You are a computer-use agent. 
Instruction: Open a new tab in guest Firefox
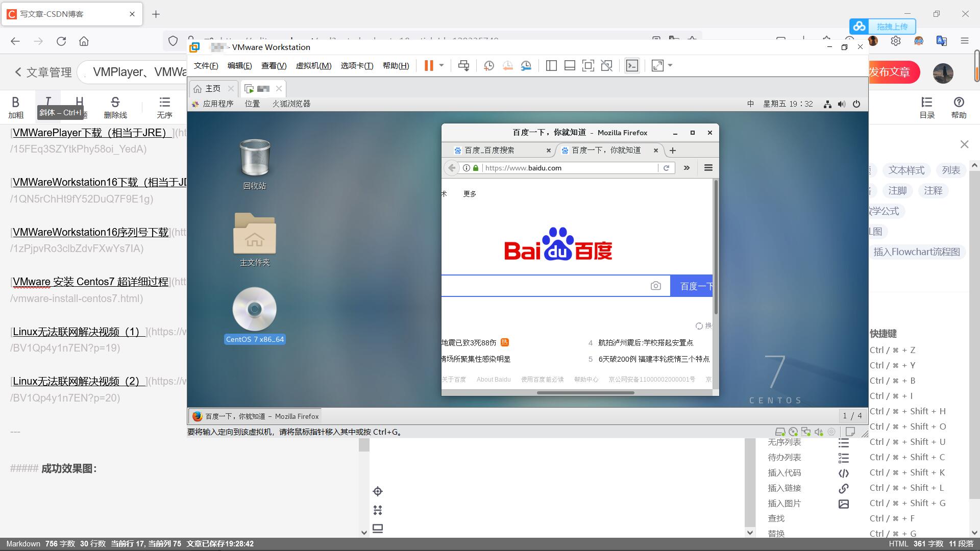tap(673, 151)
